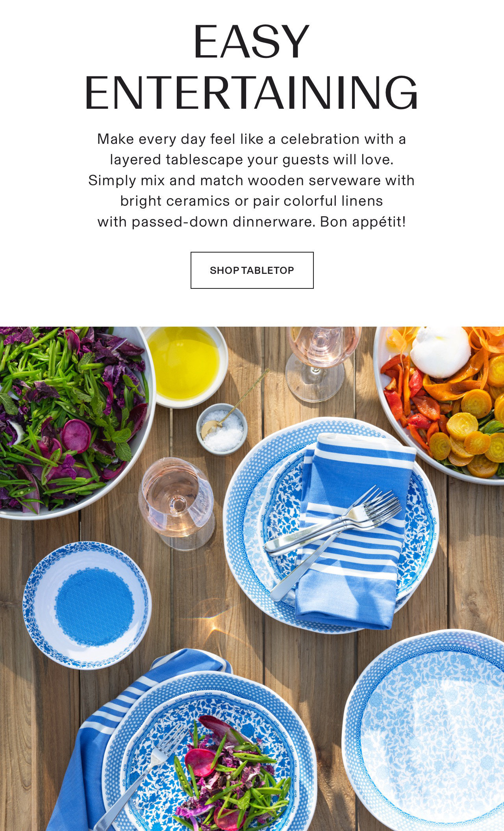Viewport: 504px width, 831px height.
Task: Click the tipped-over rosé glass near salad
Action: 176,503
